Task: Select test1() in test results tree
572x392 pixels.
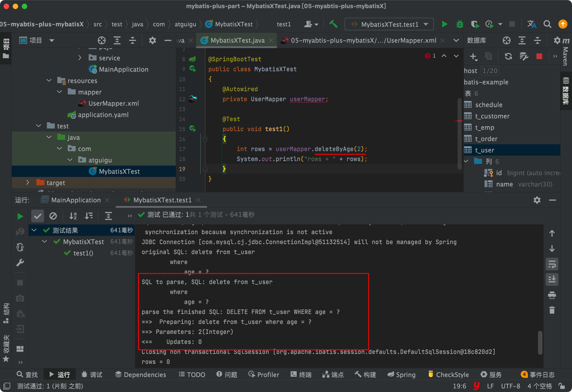Action: point(83,253)
